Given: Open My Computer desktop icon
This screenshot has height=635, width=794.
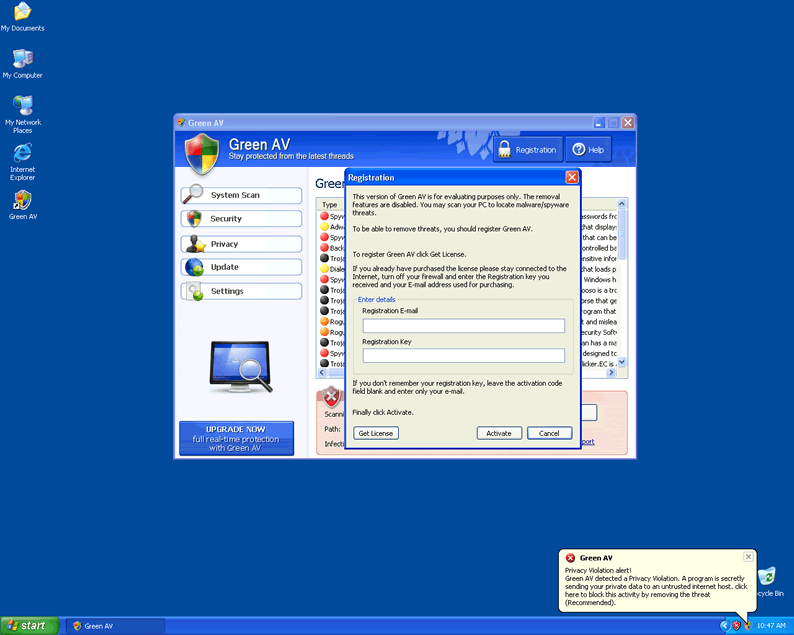Looking at the screenshot, I should coord(22,59).
